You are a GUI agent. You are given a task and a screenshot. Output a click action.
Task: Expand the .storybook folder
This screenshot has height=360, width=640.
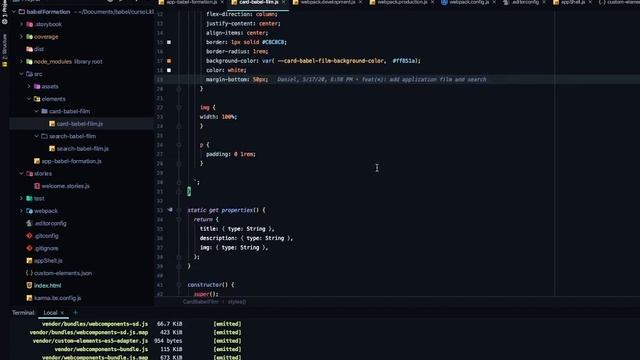click(21, 24)
